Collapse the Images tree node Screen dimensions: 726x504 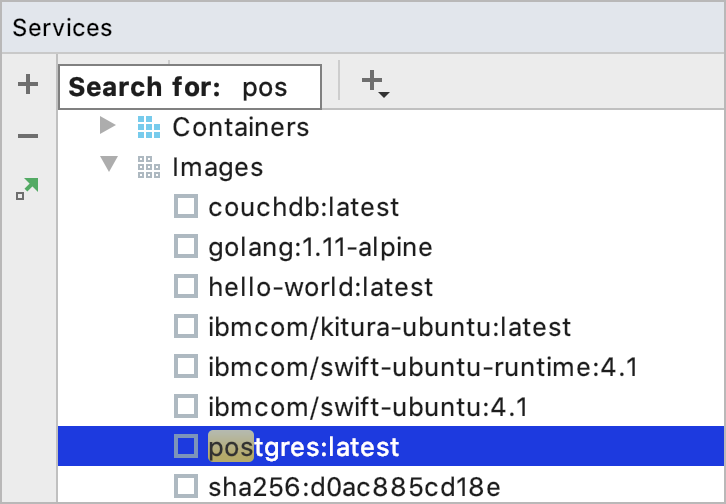[109, 164]
